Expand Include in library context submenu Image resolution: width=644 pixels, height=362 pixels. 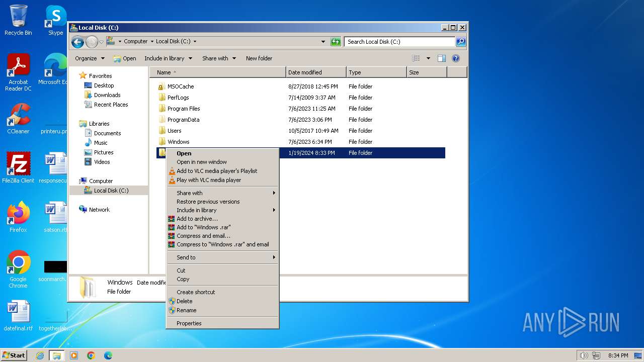[x=222, y=210]
